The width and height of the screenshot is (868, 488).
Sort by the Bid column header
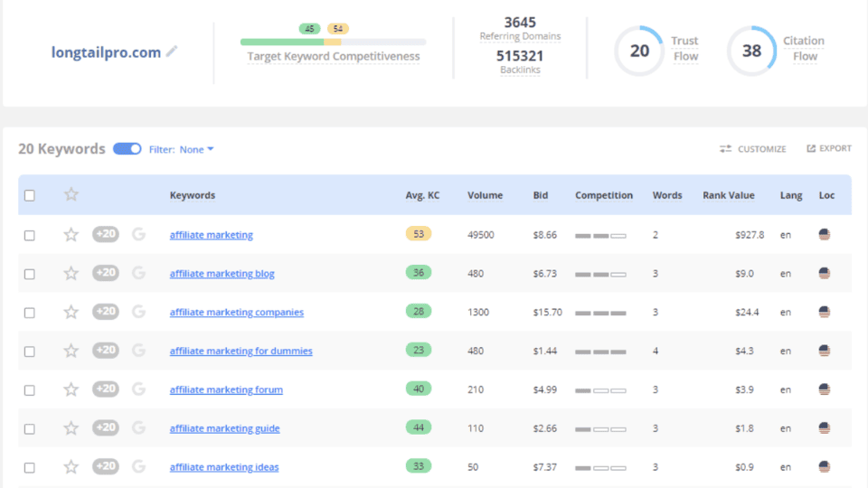click(541, 195)
